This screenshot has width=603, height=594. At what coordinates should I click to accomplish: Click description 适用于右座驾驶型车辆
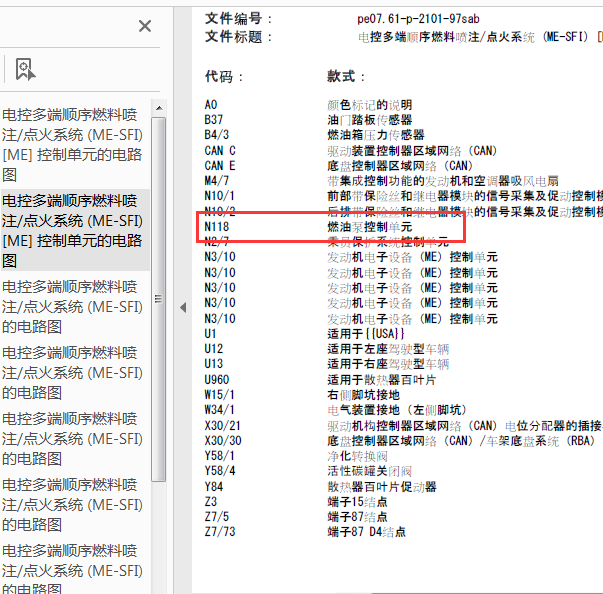388,364
